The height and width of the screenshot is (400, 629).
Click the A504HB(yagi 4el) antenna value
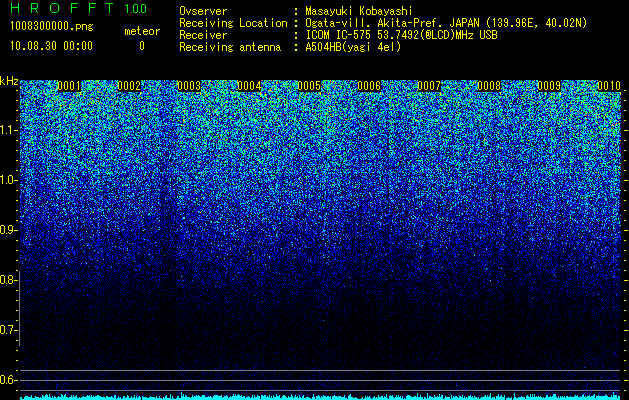pyautogui.click(x=353, y=47)
